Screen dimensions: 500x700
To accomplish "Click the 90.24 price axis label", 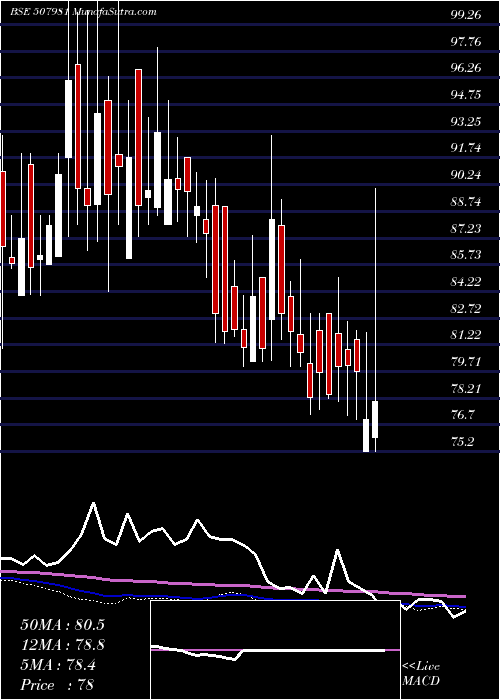I will [466, 175].
